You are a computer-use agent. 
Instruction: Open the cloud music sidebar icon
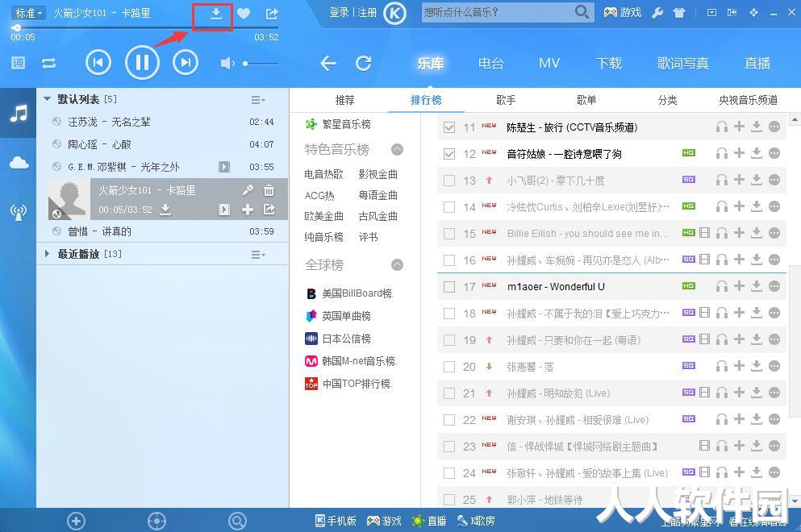19,163
